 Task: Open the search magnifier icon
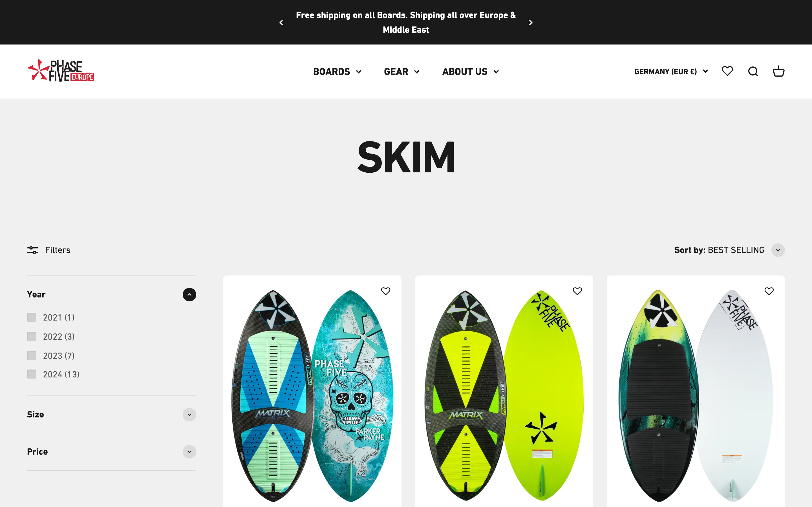pos(753,72)
